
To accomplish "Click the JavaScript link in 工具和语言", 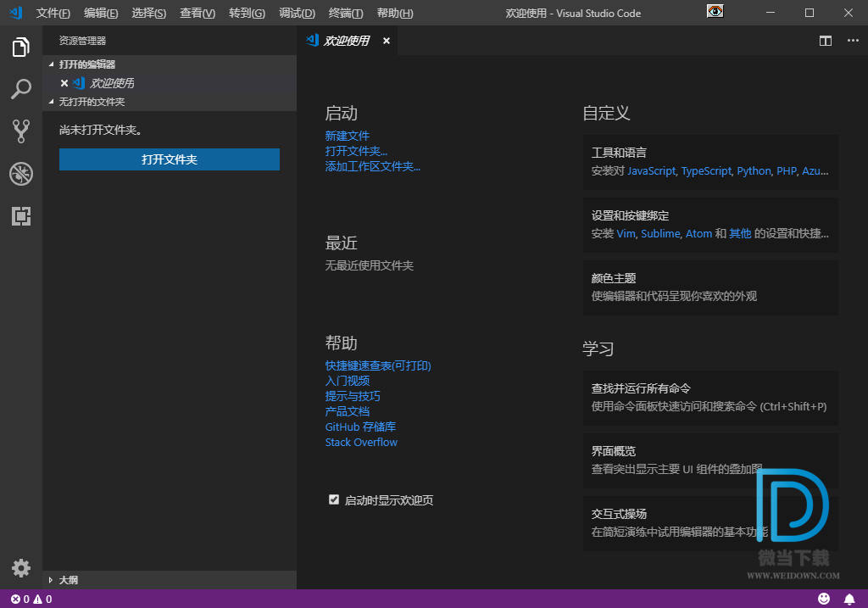I will [652, 171].
